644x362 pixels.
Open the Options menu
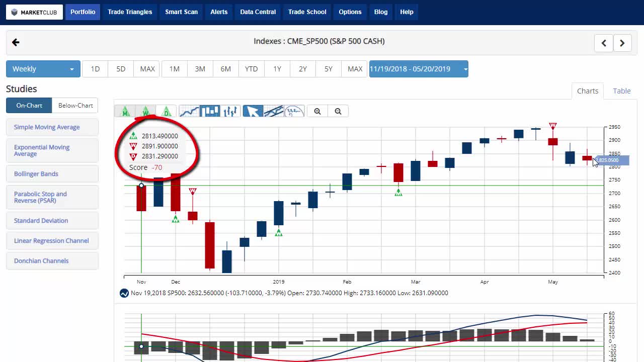pyautogui.click(x=350, y=12)
